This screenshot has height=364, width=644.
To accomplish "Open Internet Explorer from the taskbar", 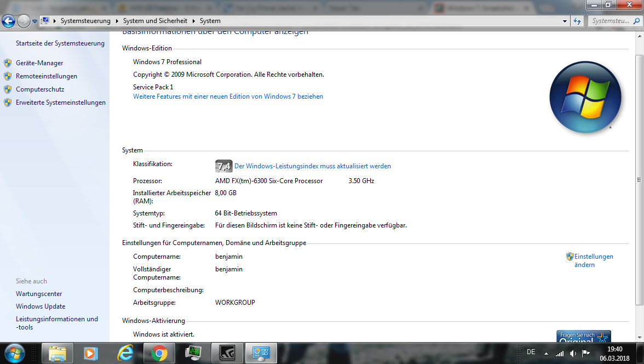I will click(x=125, y=353).
